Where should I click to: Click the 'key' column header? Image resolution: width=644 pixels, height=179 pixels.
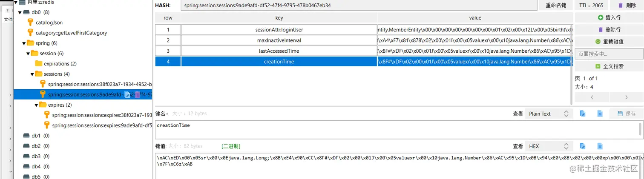coord(279,18)
